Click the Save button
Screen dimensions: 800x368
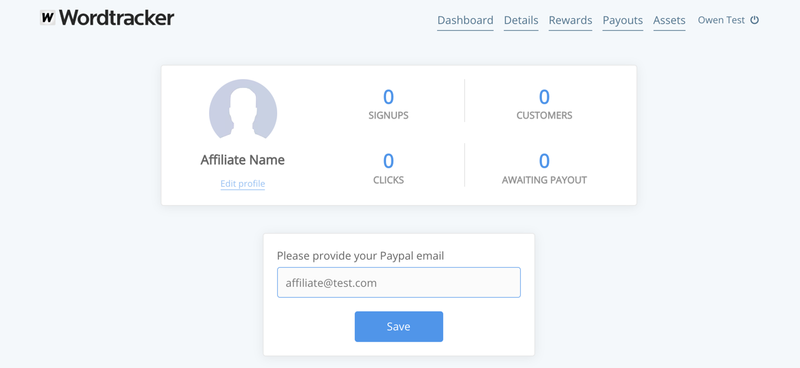[398, 327]
